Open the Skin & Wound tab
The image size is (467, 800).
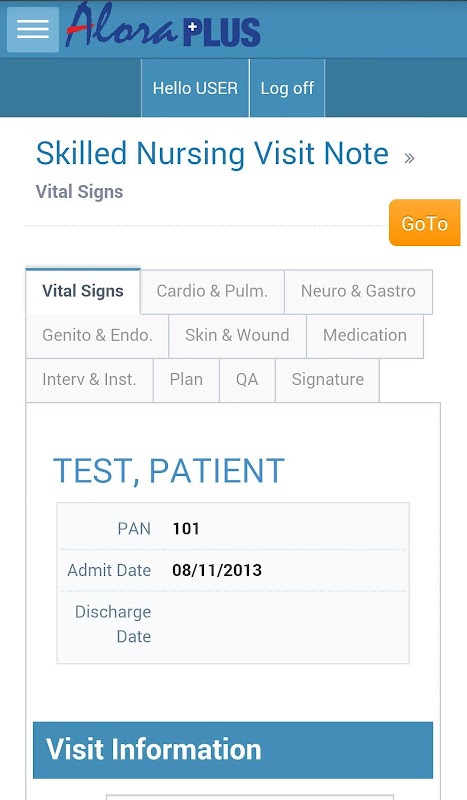click(x=237, y=335)
